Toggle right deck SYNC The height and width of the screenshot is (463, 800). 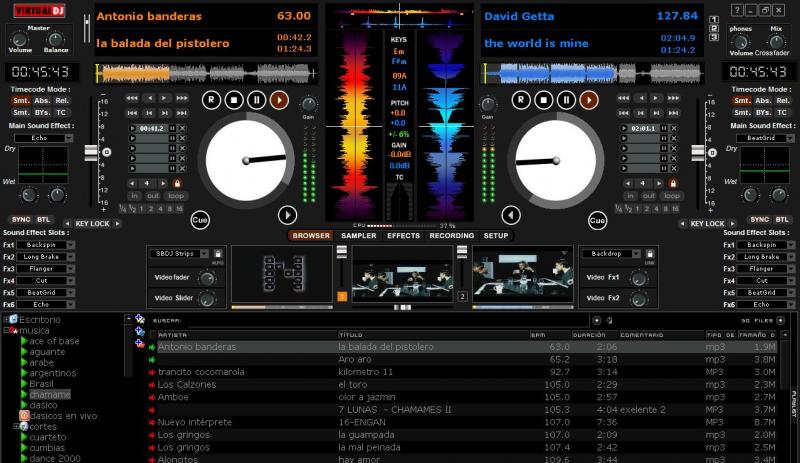(759, 220)
